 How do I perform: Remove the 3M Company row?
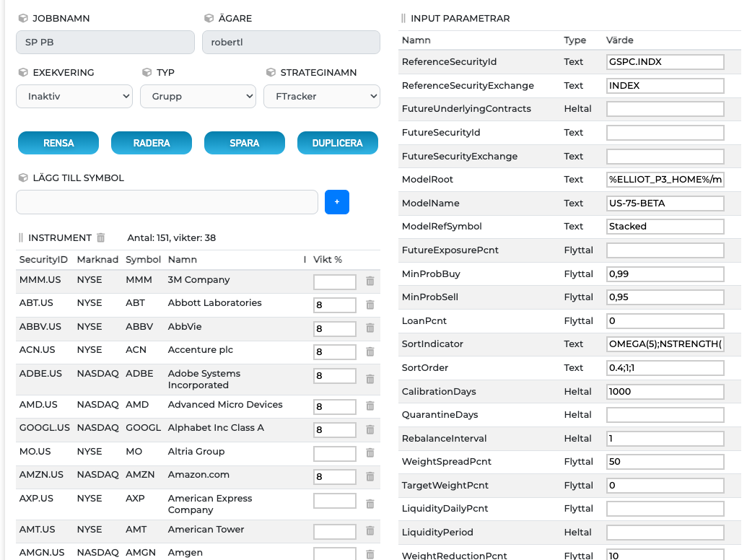[370, 281]
